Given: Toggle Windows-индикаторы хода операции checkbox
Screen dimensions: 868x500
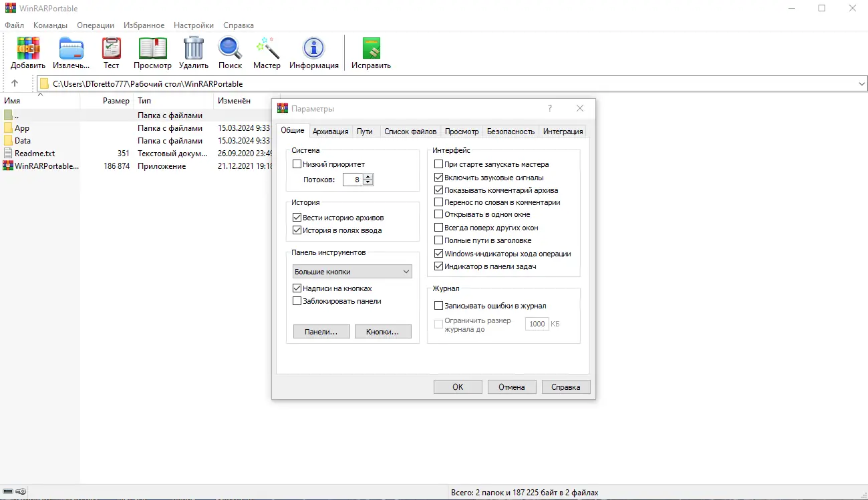Looking at the screenshot, I should tap(438, 254).
